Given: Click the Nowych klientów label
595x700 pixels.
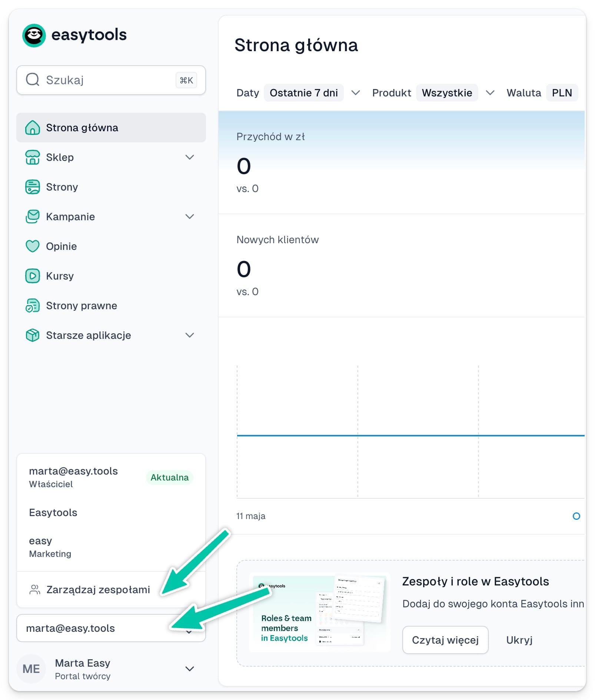Looking at the screenshot, I should click(x=277, y=240).
